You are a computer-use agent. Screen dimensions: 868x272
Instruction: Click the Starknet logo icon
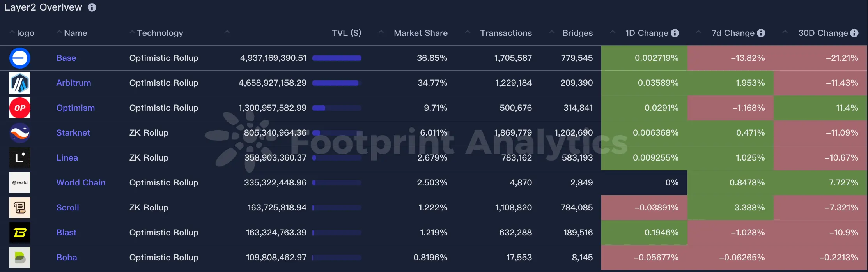click(x=20, y=133)
